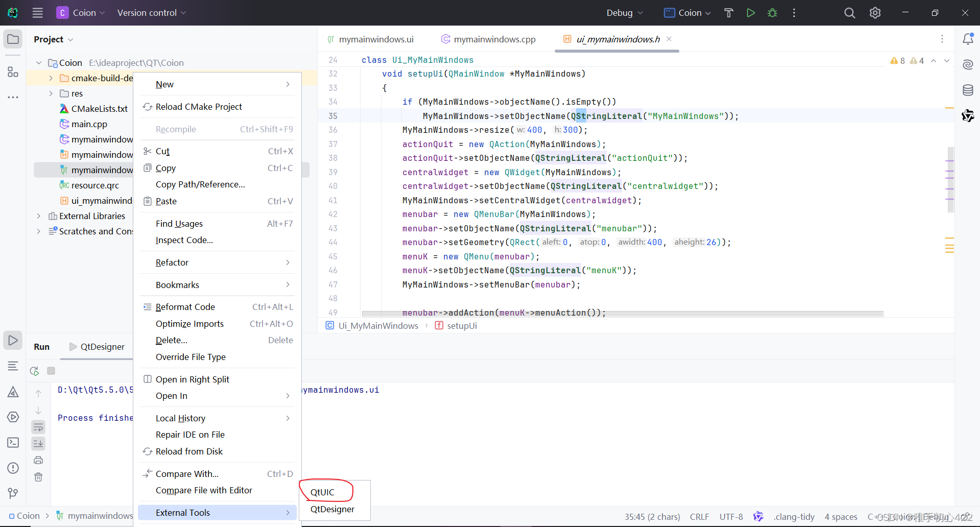
Task: Open the AI Assistant panel
Action: pyautogui.click(x=968, y=65)
